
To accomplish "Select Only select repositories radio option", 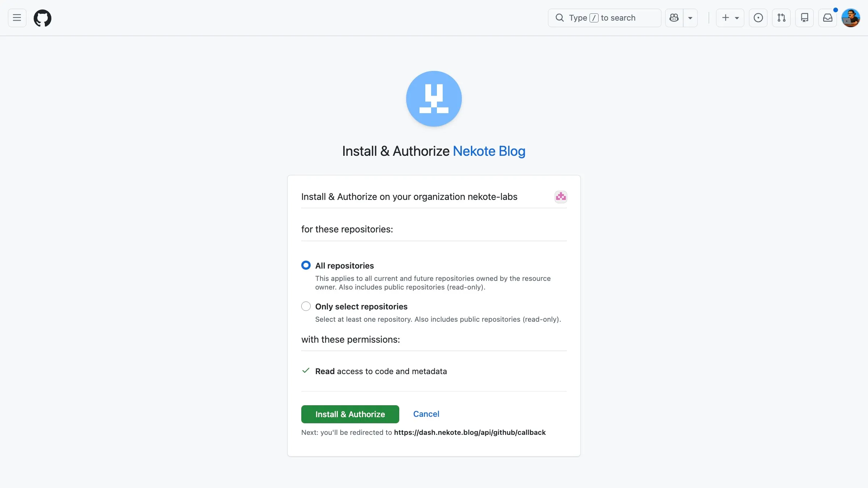I will click(306, 306).
